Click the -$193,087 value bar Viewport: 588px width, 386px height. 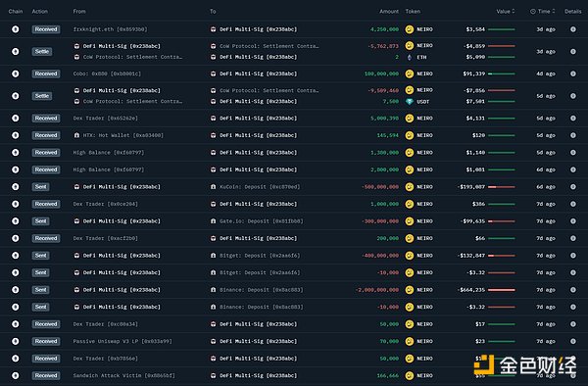[502, 186]
